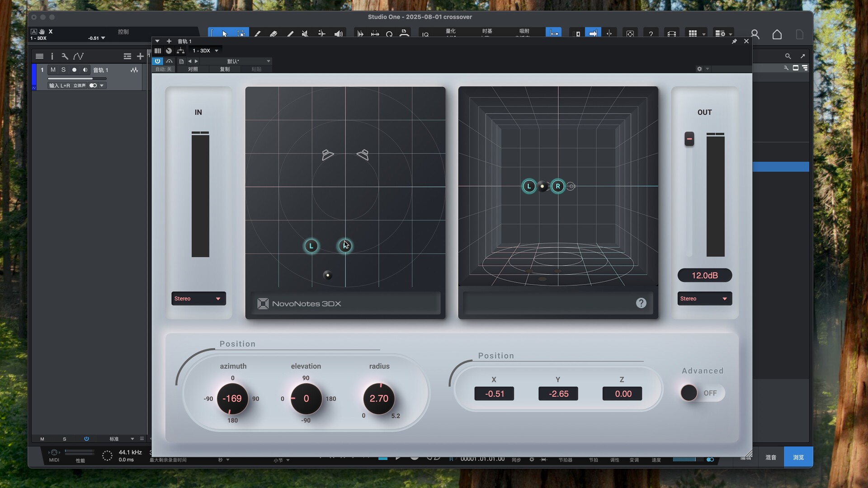The height and width of the screenshot is (488, 868).
Task: Solo track 音轨 1 with S button
Action: (63, 70)
